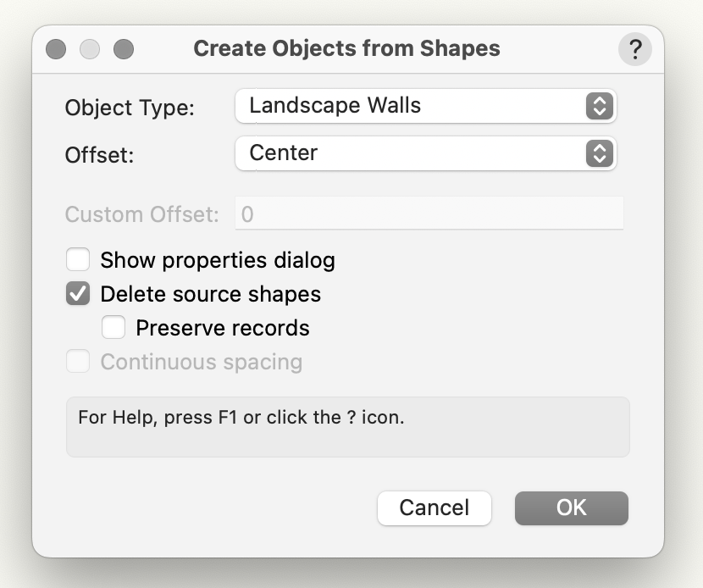Click the Custom Offset label
Screen dimensions: 703x588
(141, 214)
